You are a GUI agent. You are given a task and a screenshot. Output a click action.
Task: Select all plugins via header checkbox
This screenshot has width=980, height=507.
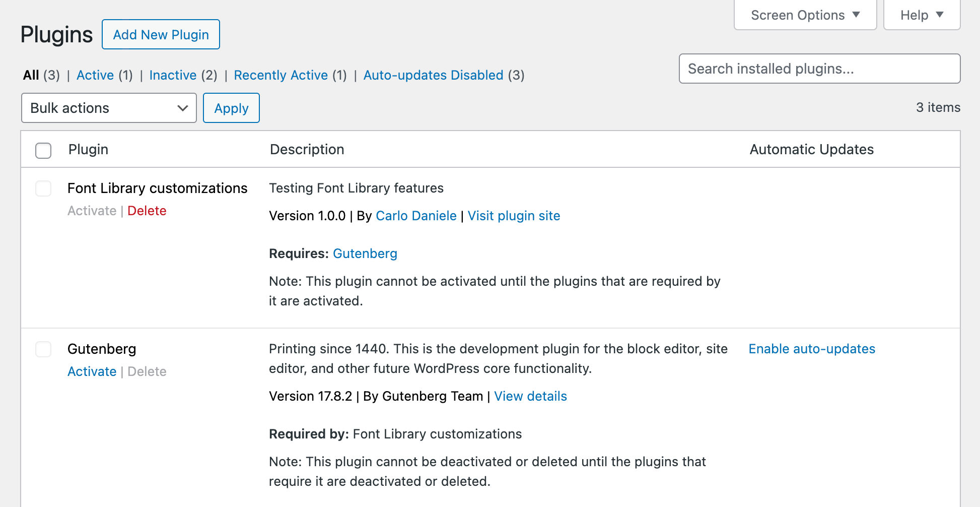coord(43,150)
